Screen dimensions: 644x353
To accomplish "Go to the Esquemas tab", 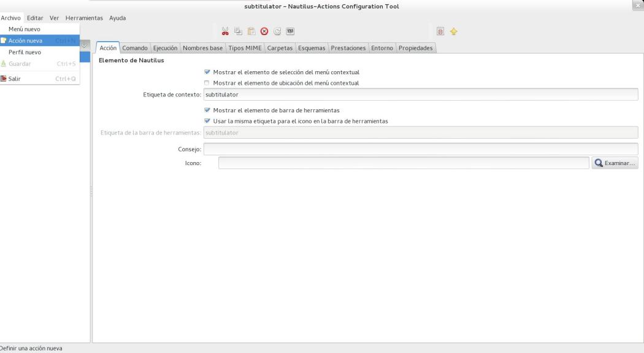I will 312,48.
